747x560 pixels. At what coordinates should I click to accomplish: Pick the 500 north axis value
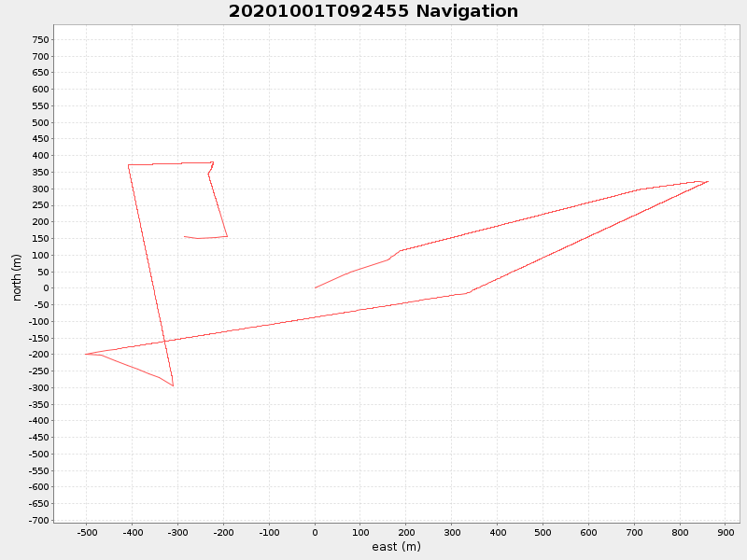point(40,122)
